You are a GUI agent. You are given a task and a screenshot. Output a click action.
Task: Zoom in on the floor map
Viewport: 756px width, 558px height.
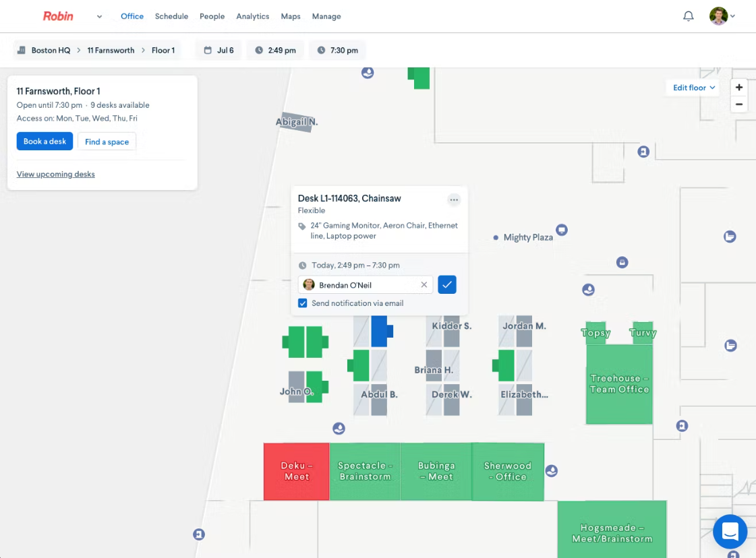tap(738, 87)
